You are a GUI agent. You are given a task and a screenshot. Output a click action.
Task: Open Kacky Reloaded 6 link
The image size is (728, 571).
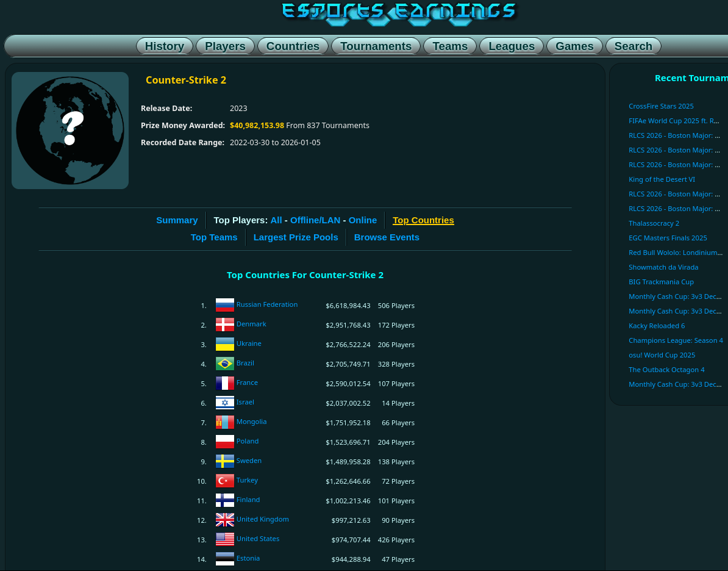(x=657, y=326)
